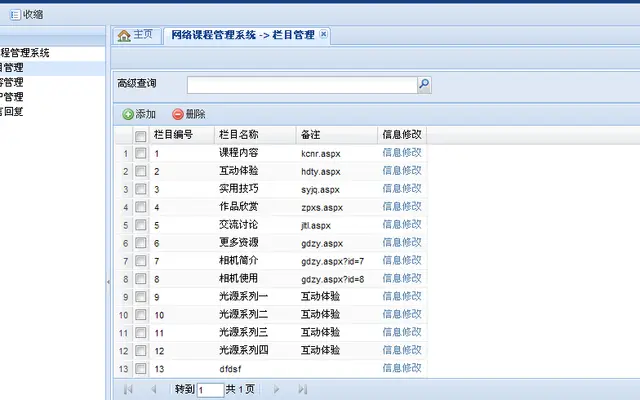Click 信息修改 link for 相机使用
Screen dimensions: 640x400
402,279
